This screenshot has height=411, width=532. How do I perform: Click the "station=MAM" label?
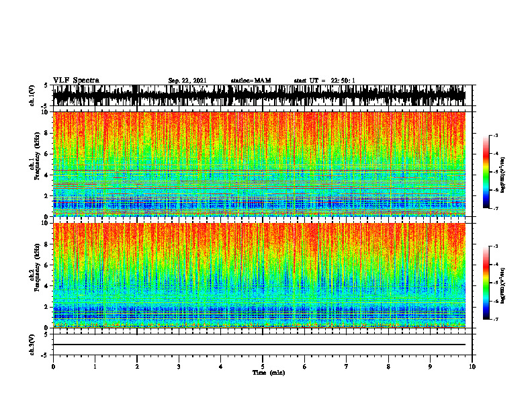(251, 81)
